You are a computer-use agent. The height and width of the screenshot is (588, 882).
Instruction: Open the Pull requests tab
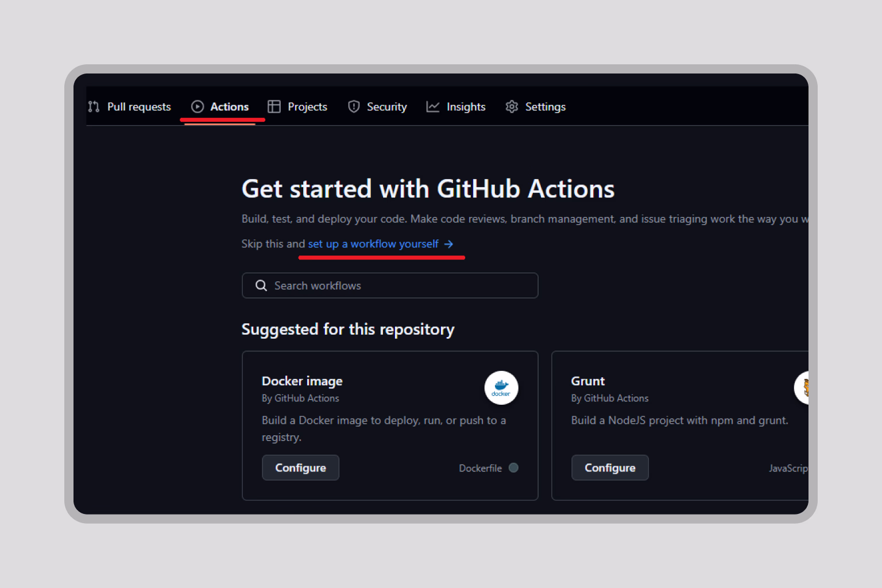(x=129, y=107)
